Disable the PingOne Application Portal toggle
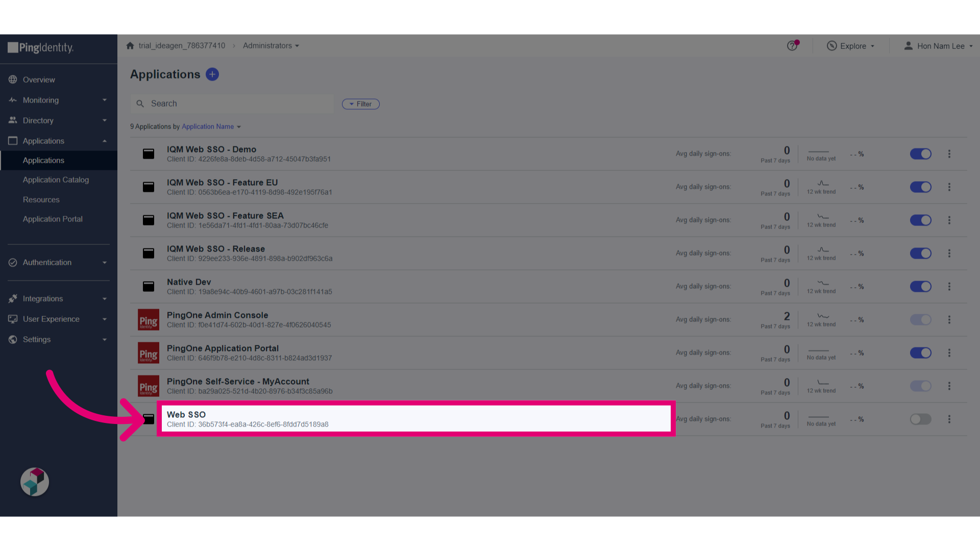Screen dimensions: 980x551 (921, 353)
